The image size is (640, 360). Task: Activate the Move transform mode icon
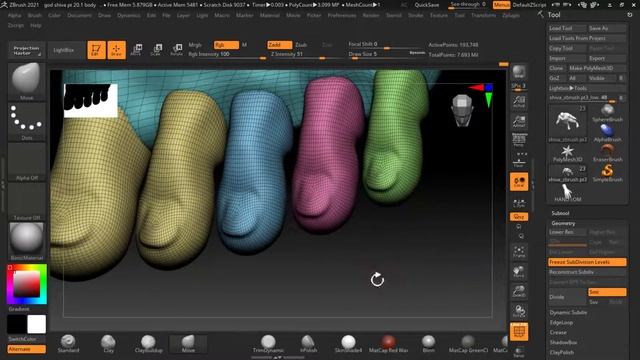coord(136,50)
